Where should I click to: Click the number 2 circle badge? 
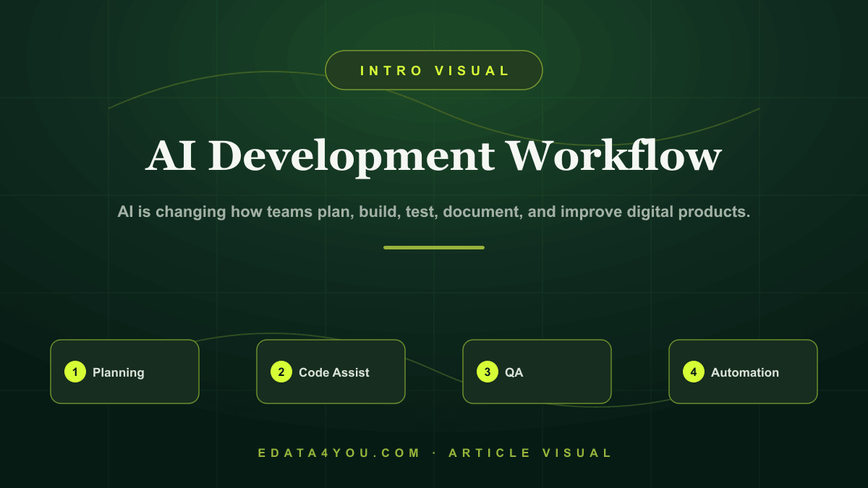[281, 372]
